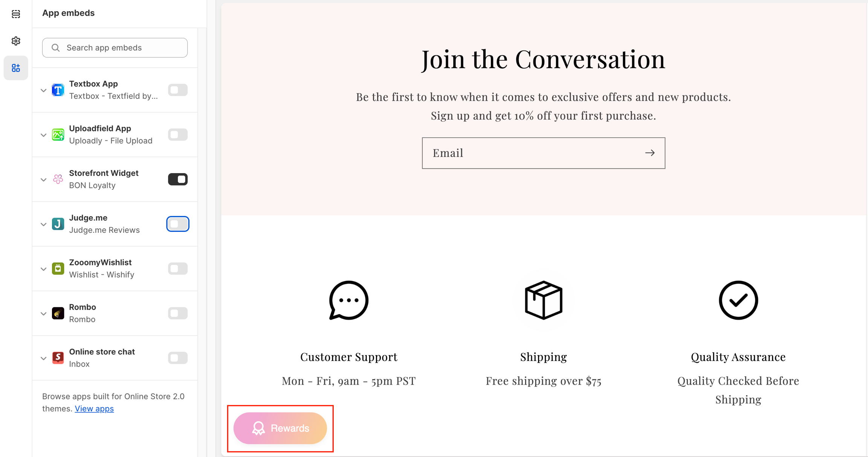Disable the BON Loyalty Storefront Widget toggle
The image size is (868, 457).
[x=178, y=179]
